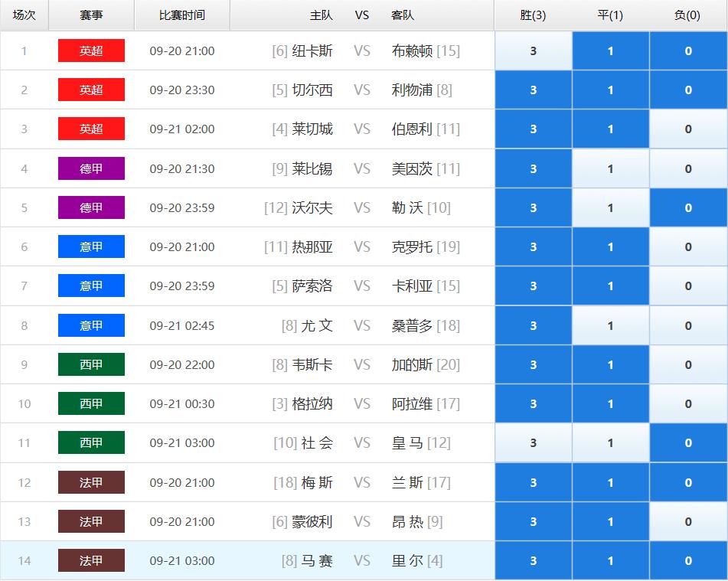Click the 客队 header label
This screenshot has width=728, height=581.
tap(403, 15)
